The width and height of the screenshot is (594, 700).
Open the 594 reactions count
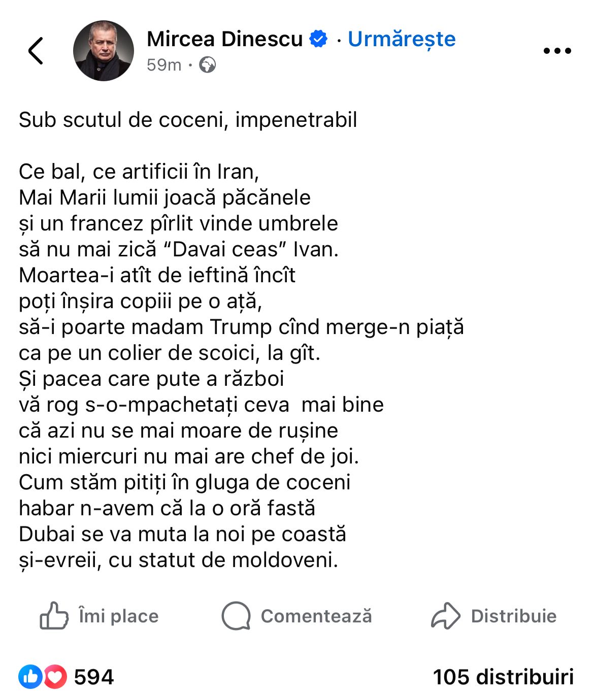pyautogui.click(x=94, y=677)
